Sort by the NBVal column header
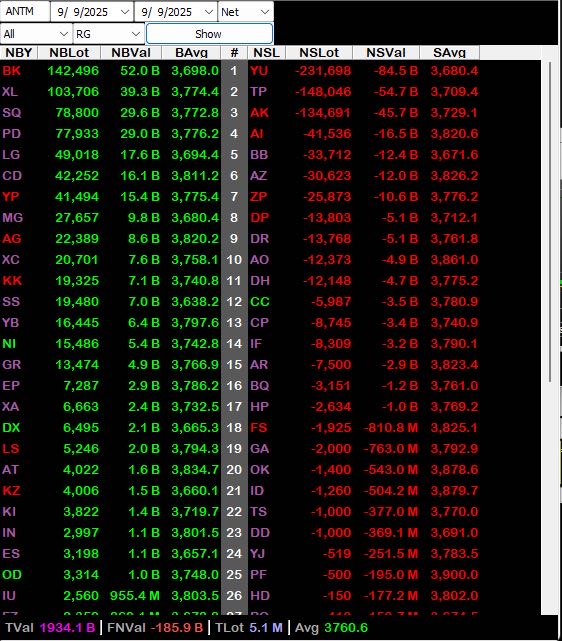 click(131, 52)
